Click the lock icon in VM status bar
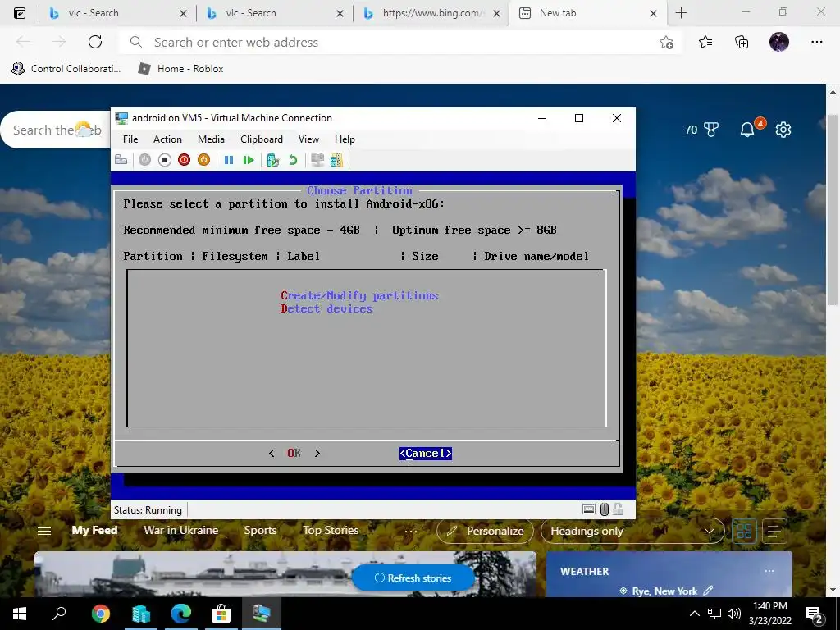Screen dimensions: 840x630 pos(618,509)
